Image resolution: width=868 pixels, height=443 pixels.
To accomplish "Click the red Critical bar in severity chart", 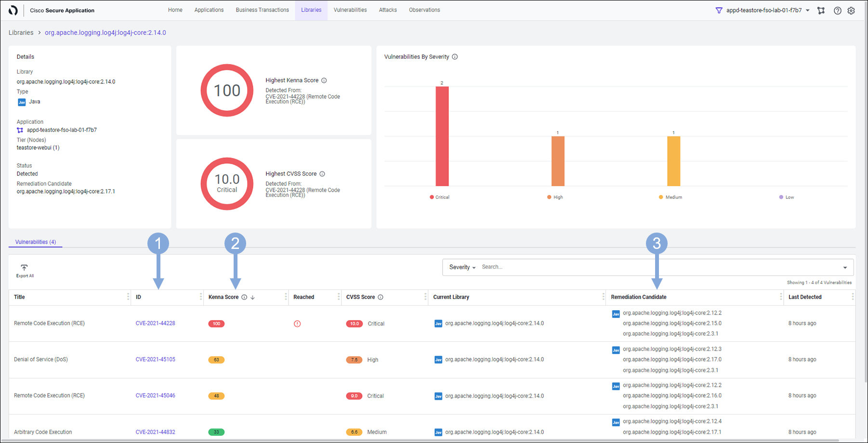I will click(x=442, y=136).
